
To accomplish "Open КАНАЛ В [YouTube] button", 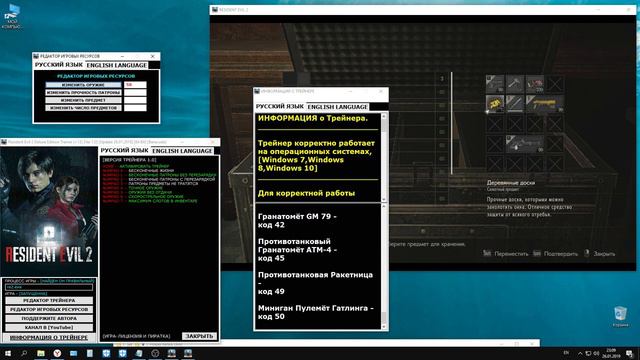I will point(49,327).
